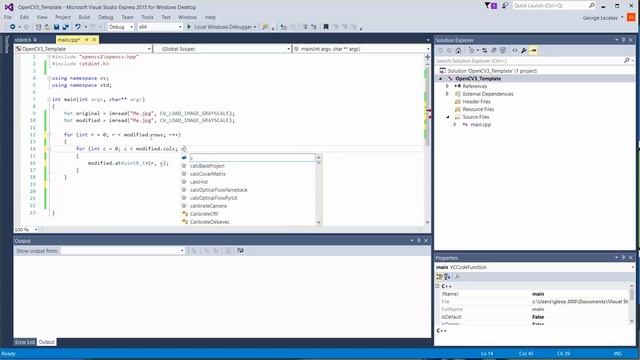Click the orange user avatar icon
Image resolution: width=640 pixels, height=360 pixels.
click(631, 18)
